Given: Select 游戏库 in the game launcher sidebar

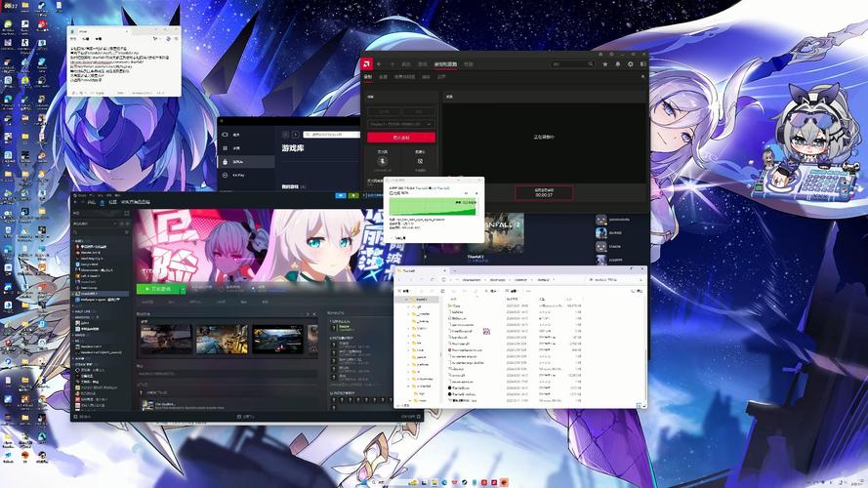Looking at the screenshot, I should (x=247, y=162).
